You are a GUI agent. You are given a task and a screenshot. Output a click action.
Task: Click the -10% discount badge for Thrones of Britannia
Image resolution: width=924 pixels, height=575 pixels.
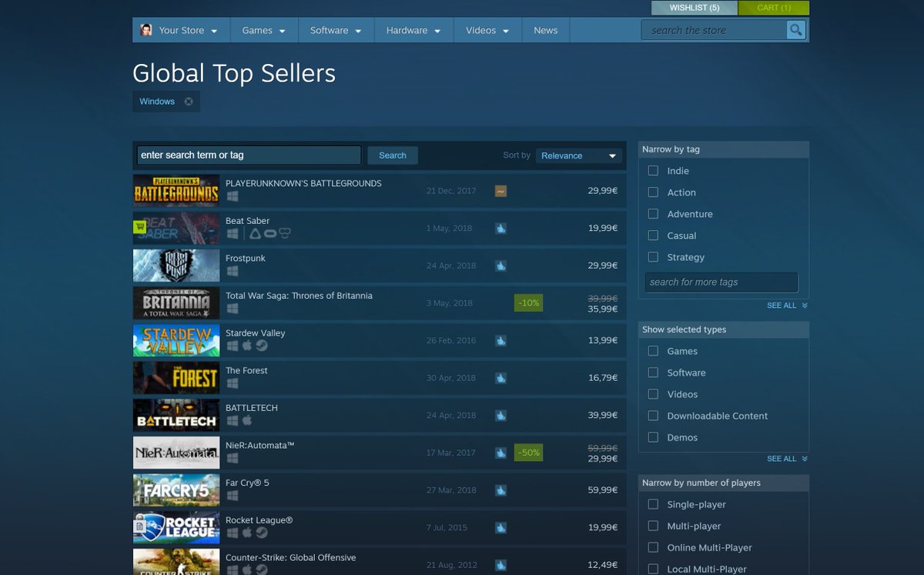pos(529,303)
